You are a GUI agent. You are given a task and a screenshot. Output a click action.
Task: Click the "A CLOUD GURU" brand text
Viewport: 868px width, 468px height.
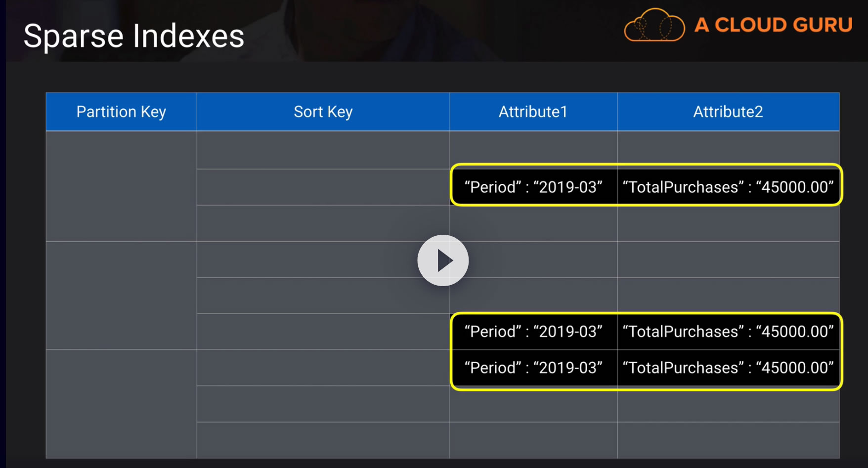coord(773,25)
